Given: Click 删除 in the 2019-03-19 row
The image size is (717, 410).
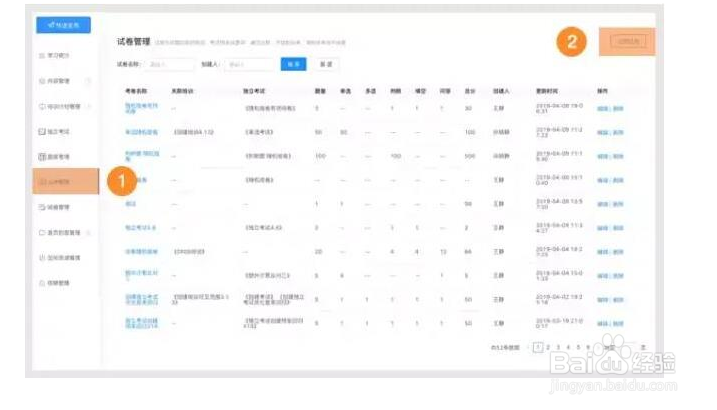Looking at the screenshot, I should pos(618,323).
